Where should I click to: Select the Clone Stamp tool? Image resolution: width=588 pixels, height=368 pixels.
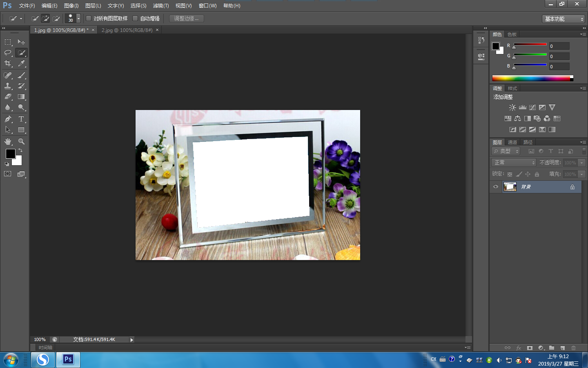click(x=8, y=86)
